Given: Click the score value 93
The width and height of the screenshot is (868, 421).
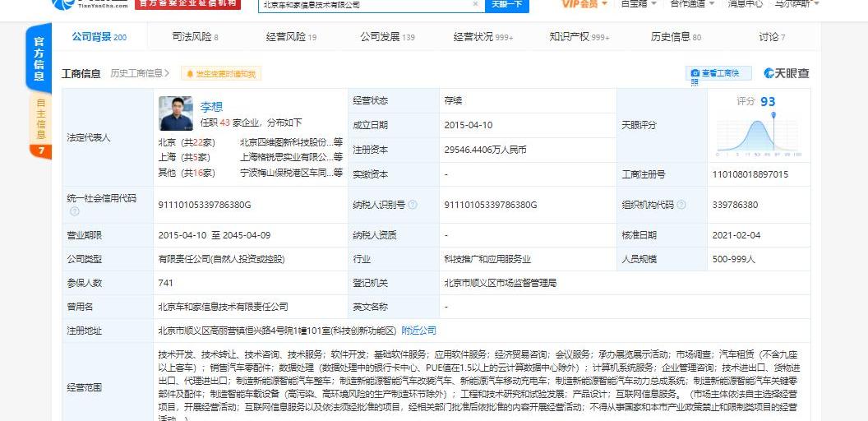Looking at the screenshot, I should (768, 102).
